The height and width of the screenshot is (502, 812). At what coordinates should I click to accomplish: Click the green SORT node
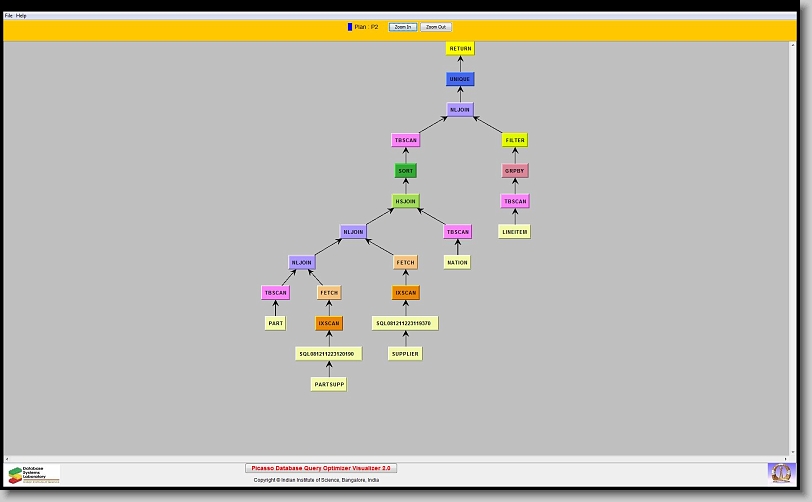405,171
